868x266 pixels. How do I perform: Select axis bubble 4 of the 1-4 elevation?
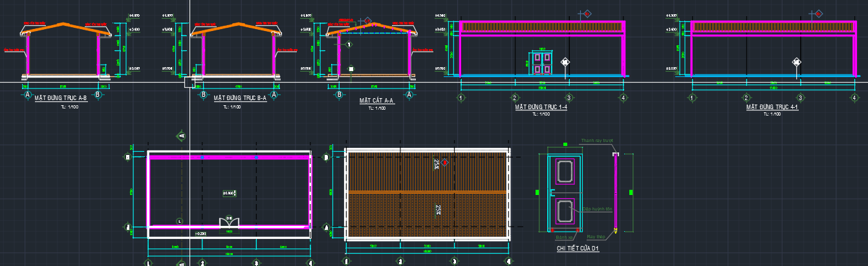623,98
